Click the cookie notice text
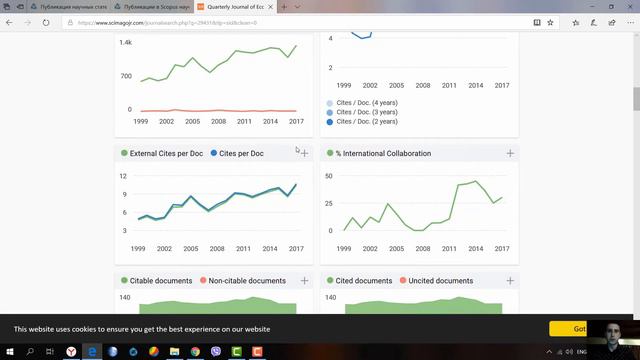 pos(142,329)
